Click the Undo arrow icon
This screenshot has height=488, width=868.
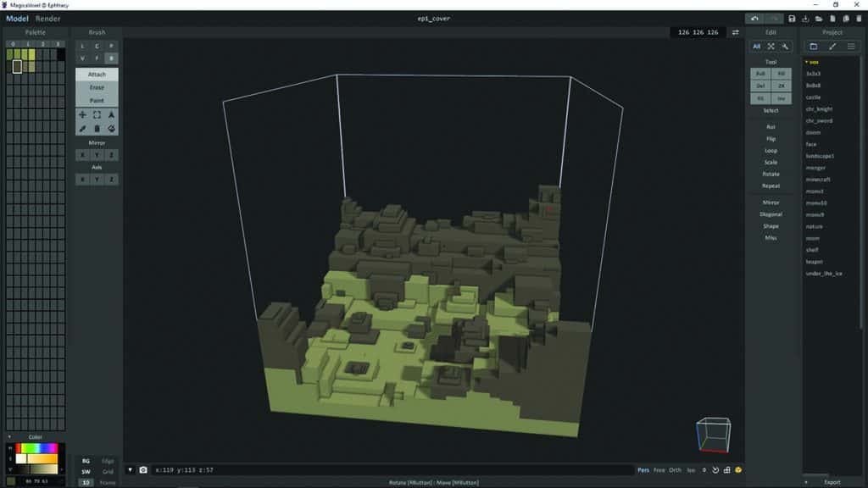(x=754, y=19)
